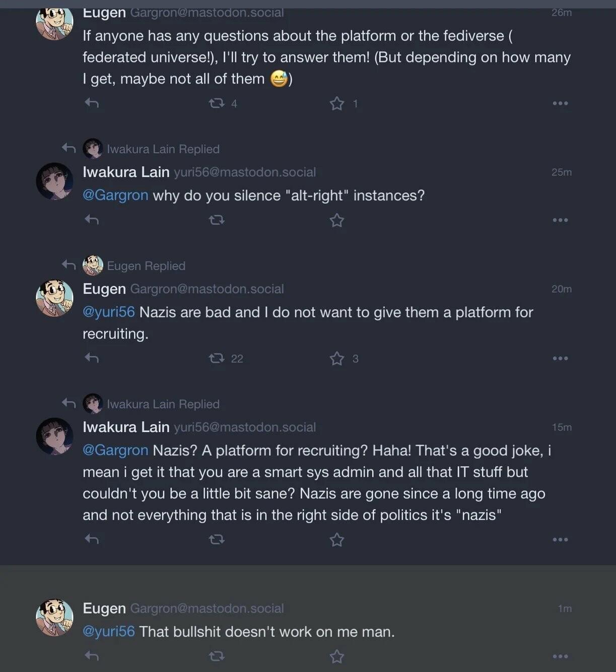Reply to Iwakura Lain's 15m post
Screen dimensions: 616x672
[x=92, y=540]
